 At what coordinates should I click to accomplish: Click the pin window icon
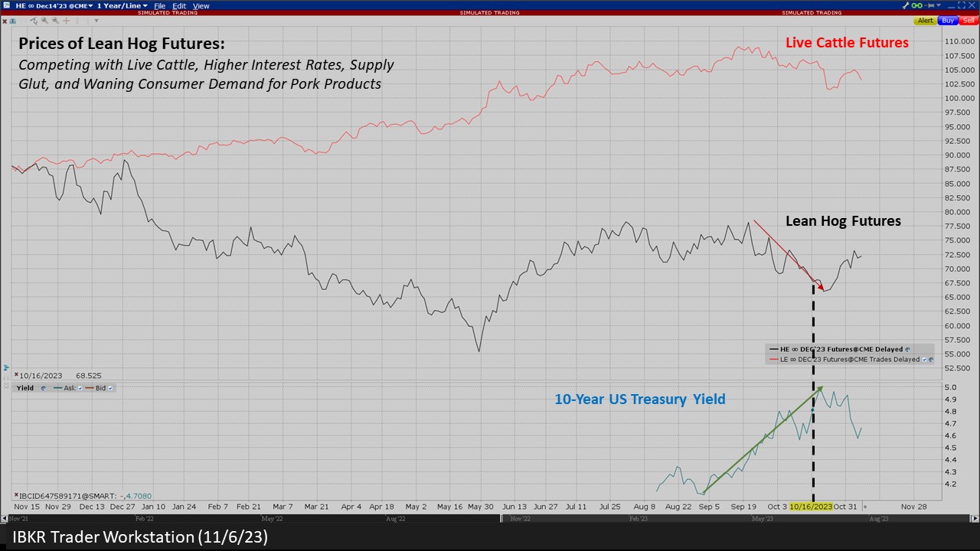[x=929, y=5]
